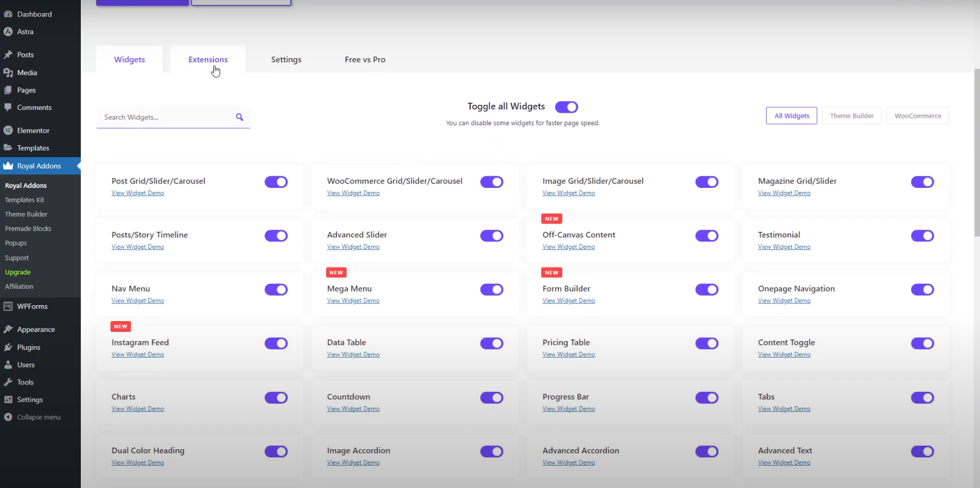980x488 pixels.
Task: Open the Free vs Pro tab
Action: [365, 60]
